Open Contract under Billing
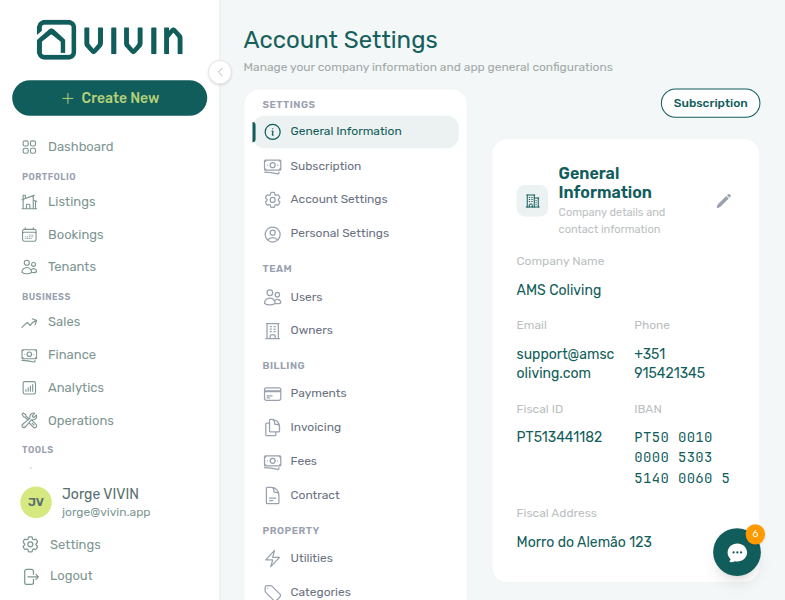The width and height of the screenshot is (785, 600). click(x=315, y=495)
